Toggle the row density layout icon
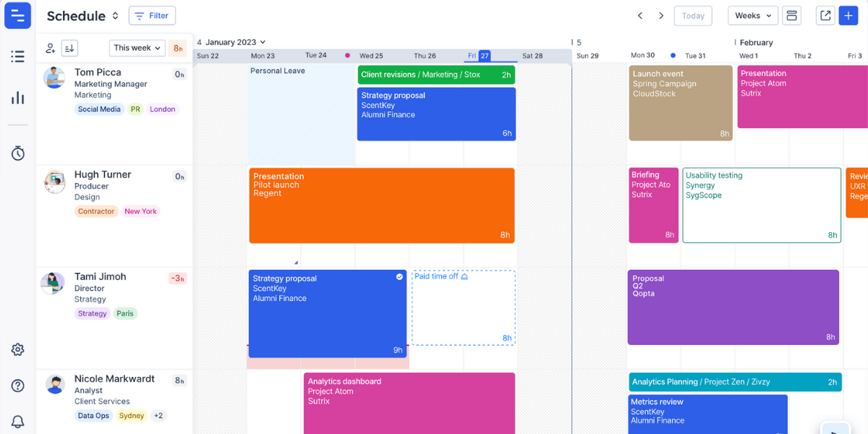The image size is (868, 434). click(x=791, y=16)
